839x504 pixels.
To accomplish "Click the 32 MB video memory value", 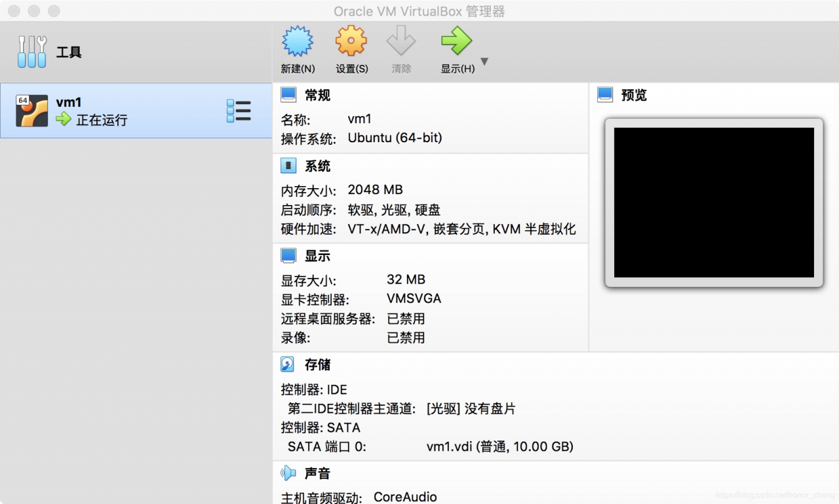I will click(x=406, y=280).
